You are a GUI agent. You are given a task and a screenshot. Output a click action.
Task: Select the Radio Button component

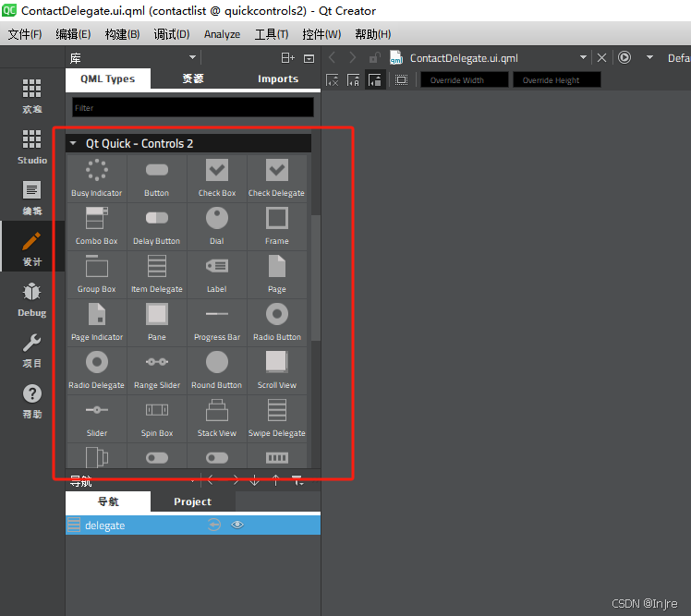coord(277,322)
